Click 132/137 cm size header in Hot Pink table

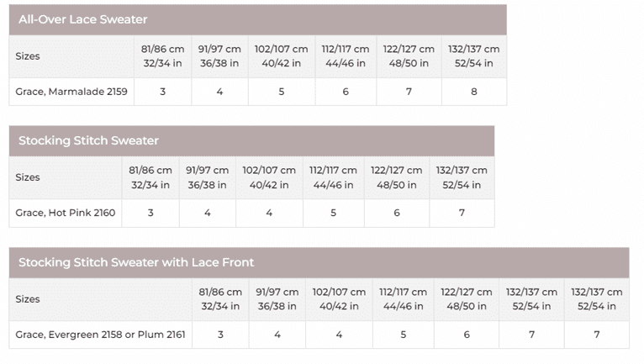coord(462,177)
